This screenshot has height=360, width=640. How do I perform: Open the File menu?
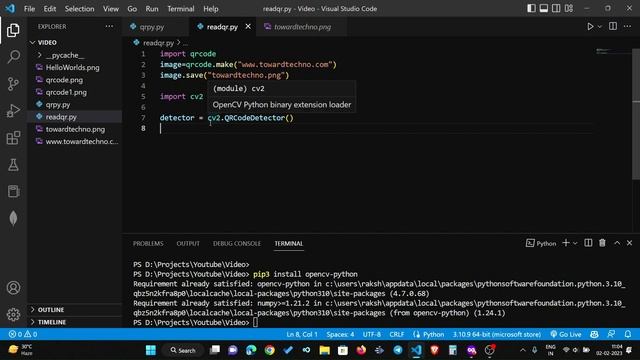(29, 9)
